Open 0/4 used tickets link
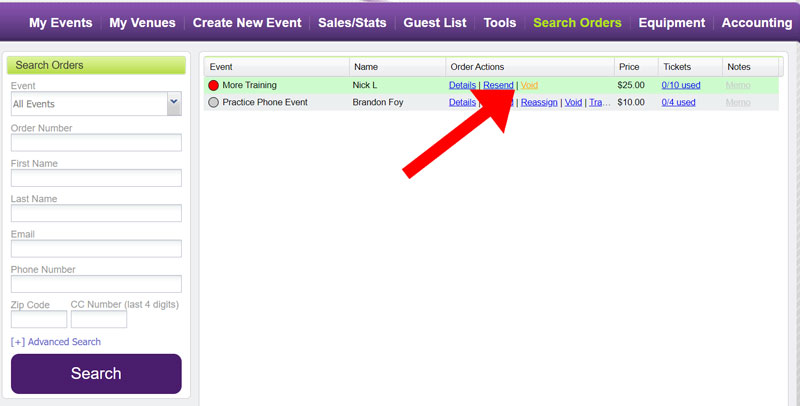This screenshot has width=800, height=406. (678, 102)
